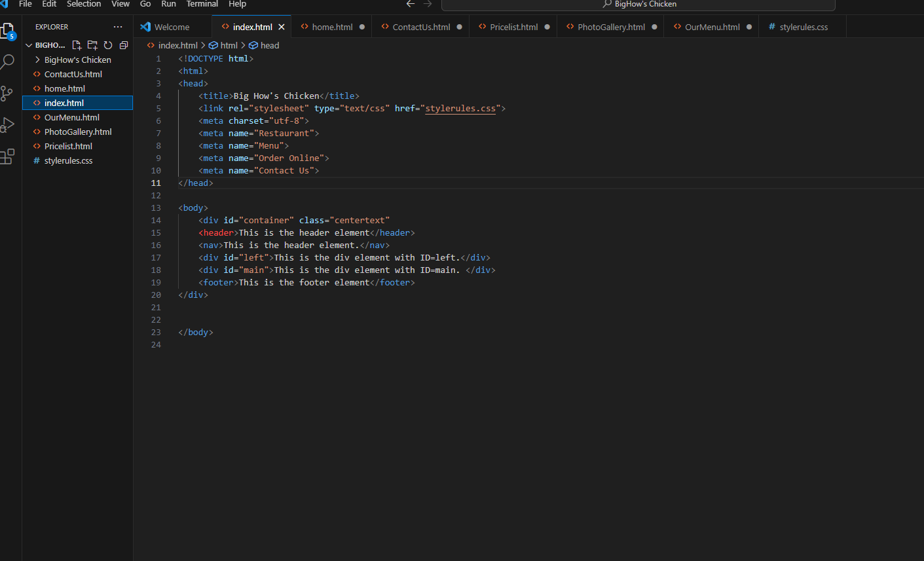Viewport: 924px width, 561px height.
Task: Open the Run and Debug view
Action: [x=9, y=124]
